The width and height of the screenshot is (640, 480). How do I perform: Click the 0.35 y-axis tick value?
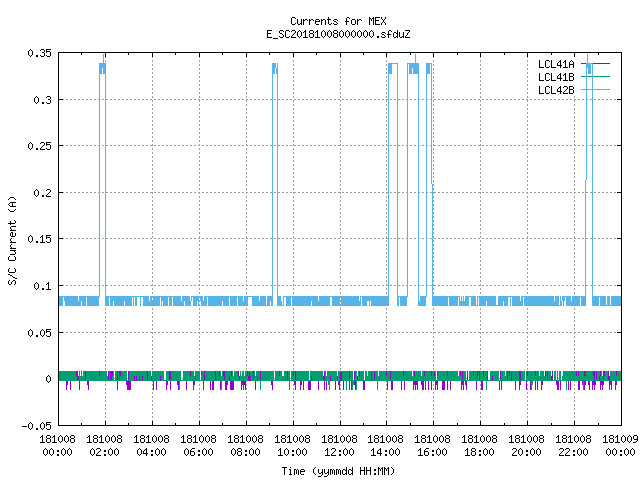pos(40,53)
